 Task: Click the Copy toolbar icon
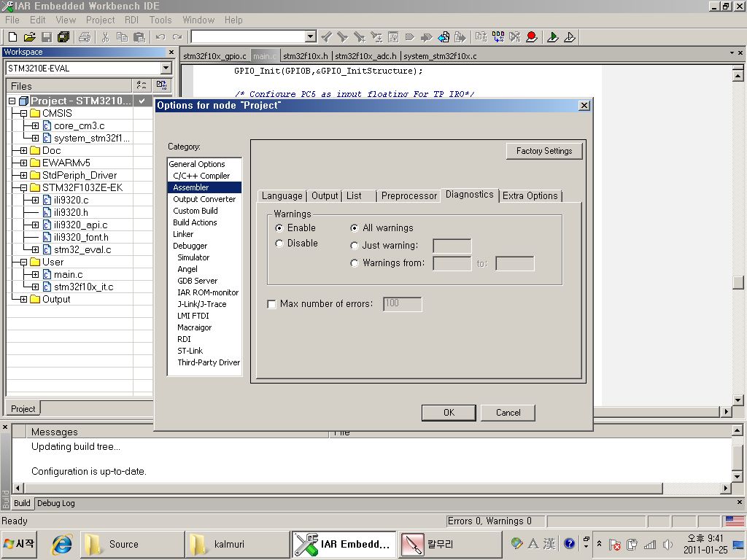tap(122, 36)
